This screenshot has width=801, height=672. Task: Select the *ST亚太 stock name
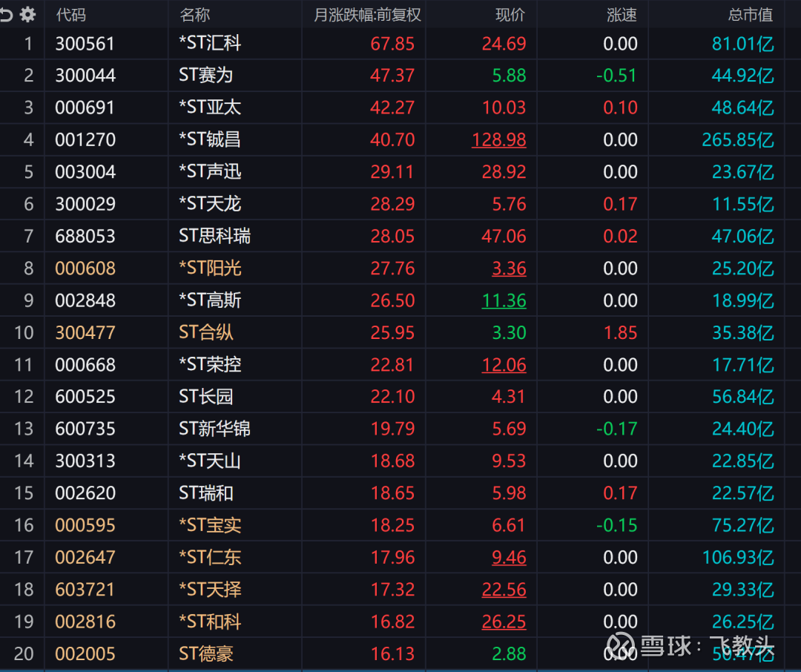click(210, 108)
